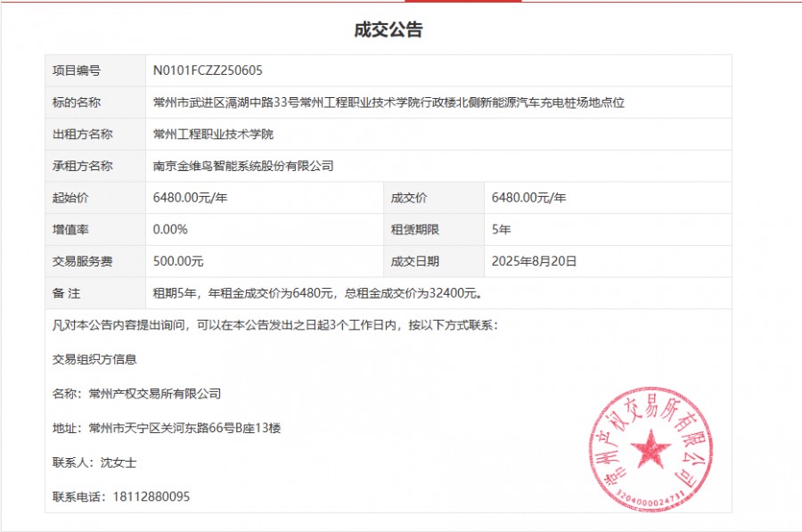Screen dimensions: 802x532
Task: Click the 0.00% value-added rate value
Action: (x=172, y=229)
